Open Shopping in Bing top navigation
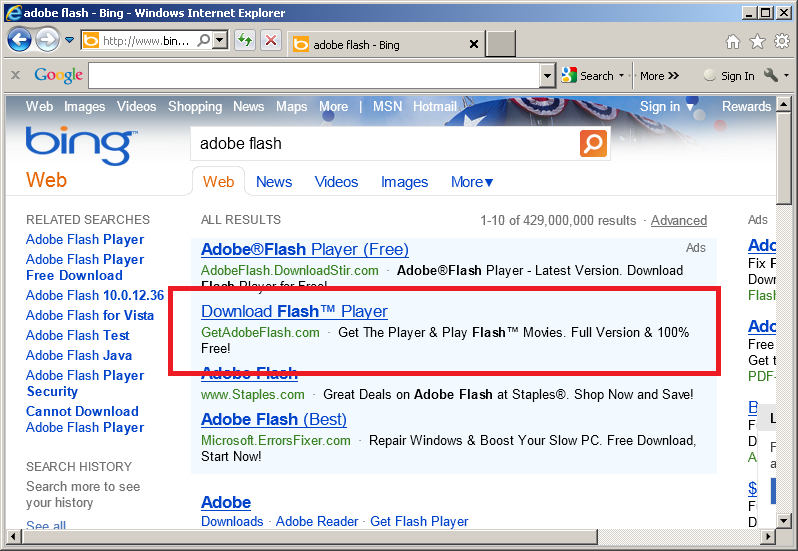798x551 pixels. [x=195, y=106]
